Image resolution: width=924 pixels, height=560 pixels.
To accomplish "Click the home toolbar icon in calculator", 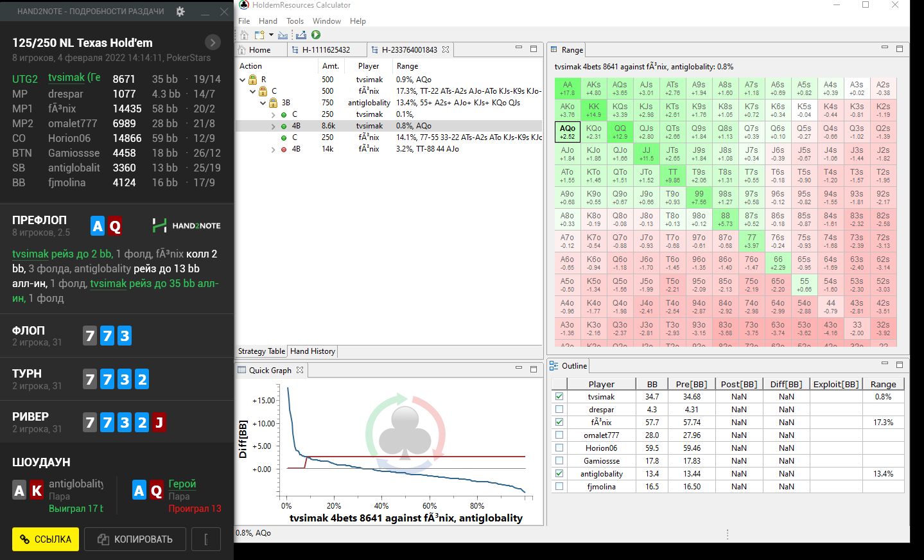I will click(x=244, y=35).
